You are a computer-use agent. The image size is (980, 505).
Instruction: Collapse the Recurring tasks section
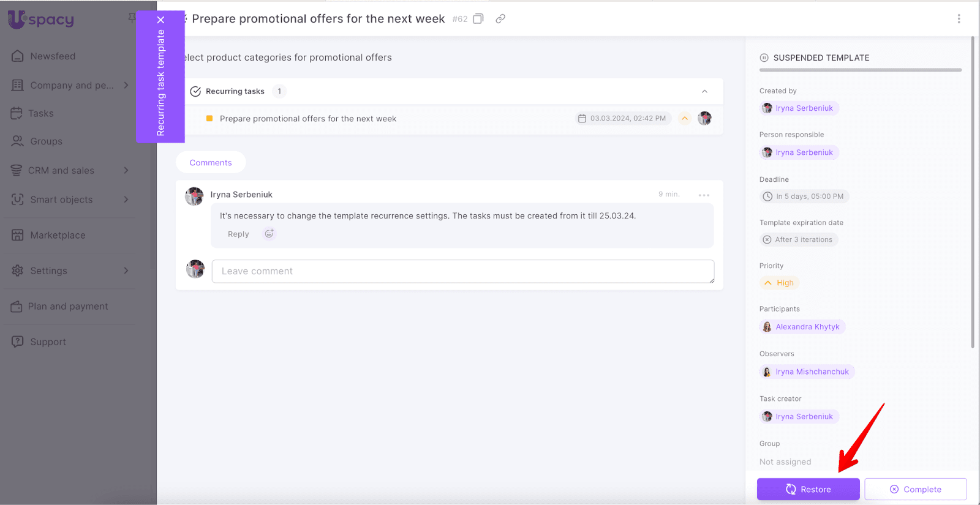pos(704,91)
